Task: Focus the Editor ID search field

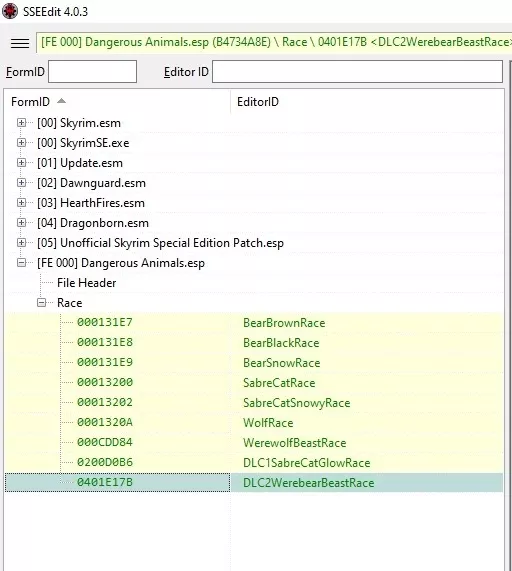Action: [x=357, y=72]
